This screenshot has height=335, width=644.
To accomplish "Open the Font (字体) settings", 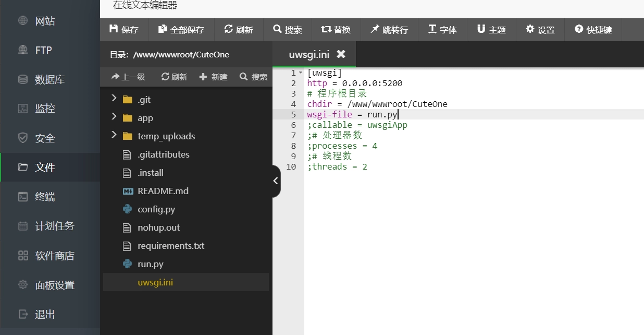I will coord(442,30).
